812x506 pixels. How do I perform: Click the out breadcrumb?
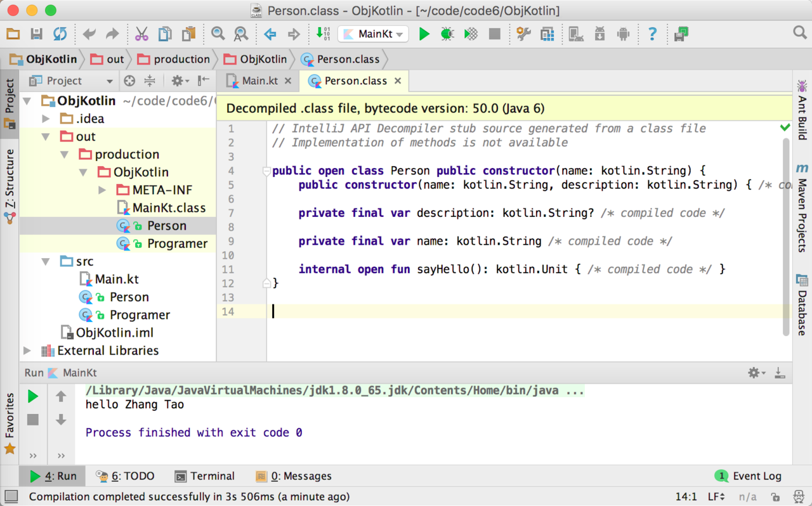click(x=108, y=59)
